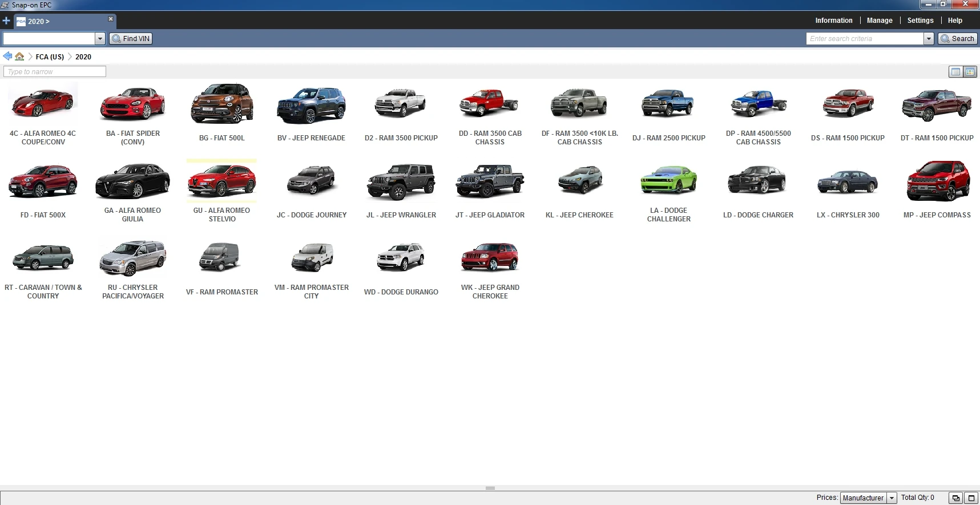Maximize the bottom panel via status bar icon

971,498
